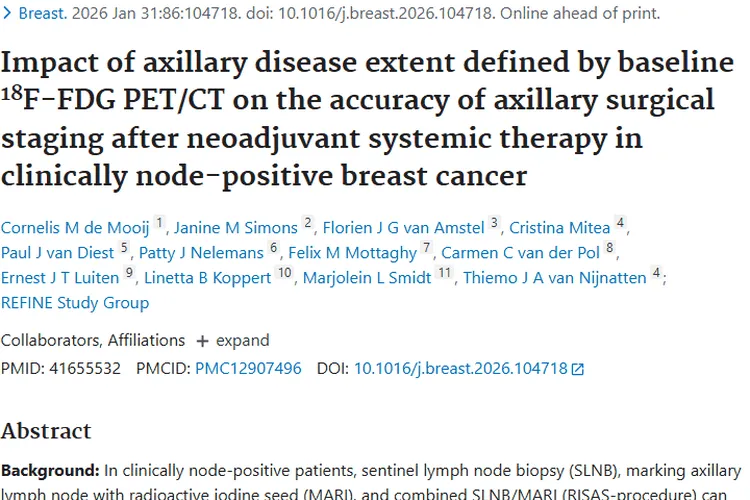Open PMC12907496 full-text link

[248, 368]
